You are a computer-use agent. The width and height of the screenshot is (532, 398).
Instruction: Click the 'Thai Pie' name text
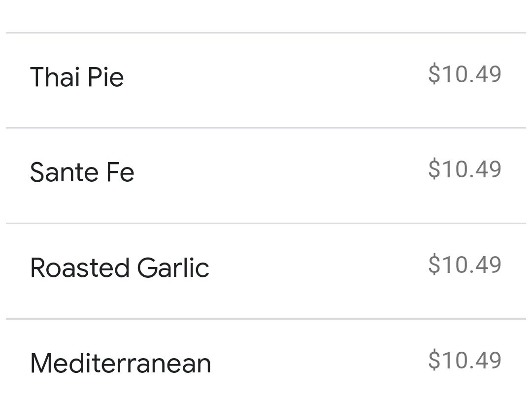77,78
